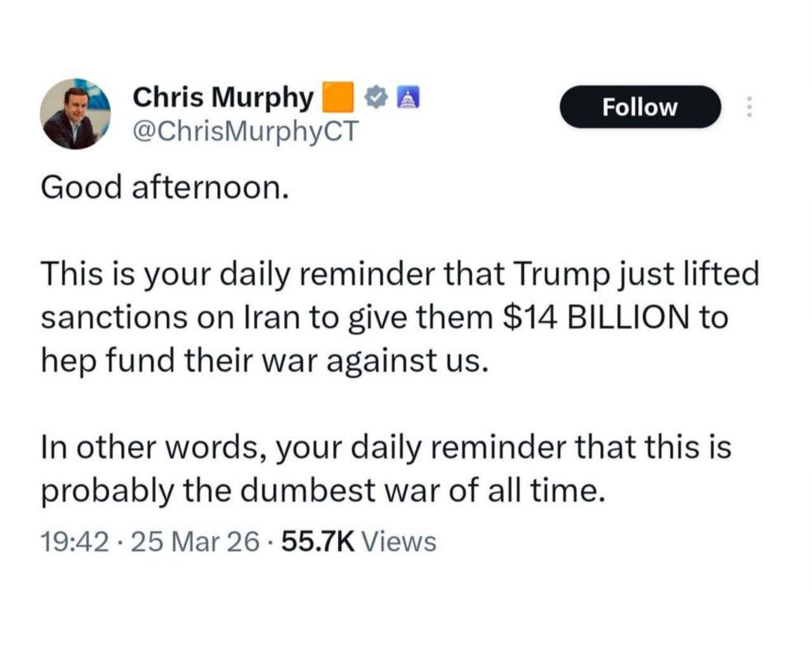This screenshot has width=812, height=657.
Task: Click the line starting "In other words"
Action: pyautogui.click(x=386, y=447)
